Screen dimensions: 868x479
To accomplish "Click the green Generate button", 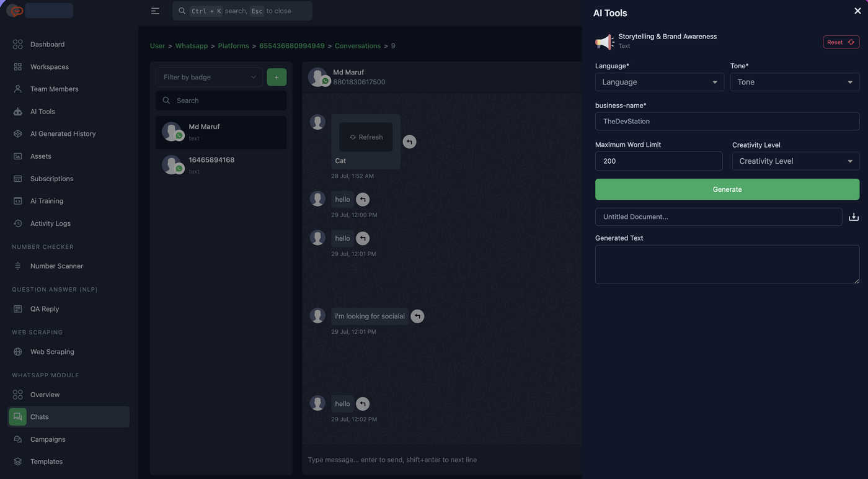I will click(727, 189).
